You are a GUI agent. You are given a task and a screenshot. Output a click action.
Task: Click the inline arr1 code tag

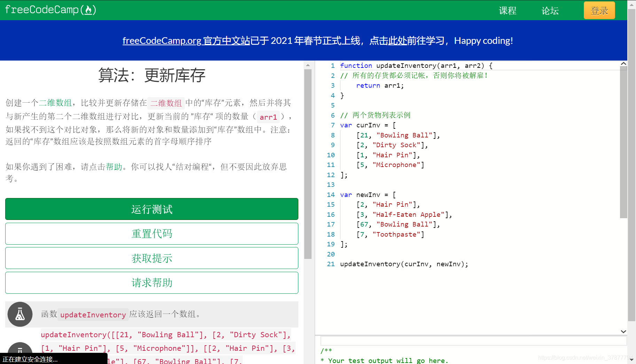(x=268, y=117)
